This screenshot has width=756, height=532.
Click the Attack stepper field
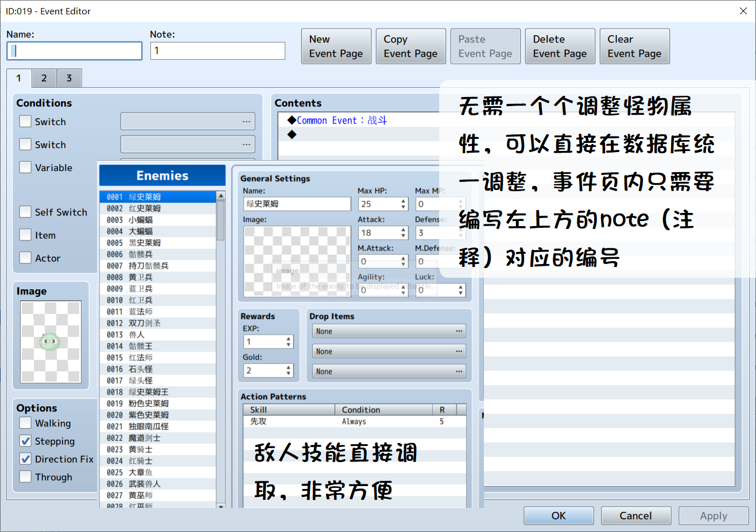tap(383, 232)
